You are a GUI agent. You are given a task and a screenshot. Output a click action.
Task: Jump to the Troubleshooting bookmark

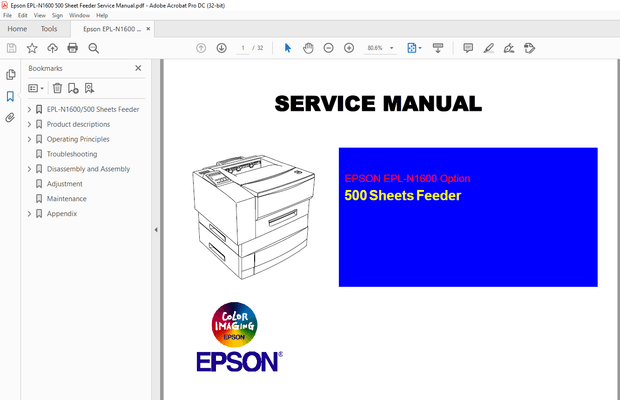pyautogui.click(x=72, y=154)
